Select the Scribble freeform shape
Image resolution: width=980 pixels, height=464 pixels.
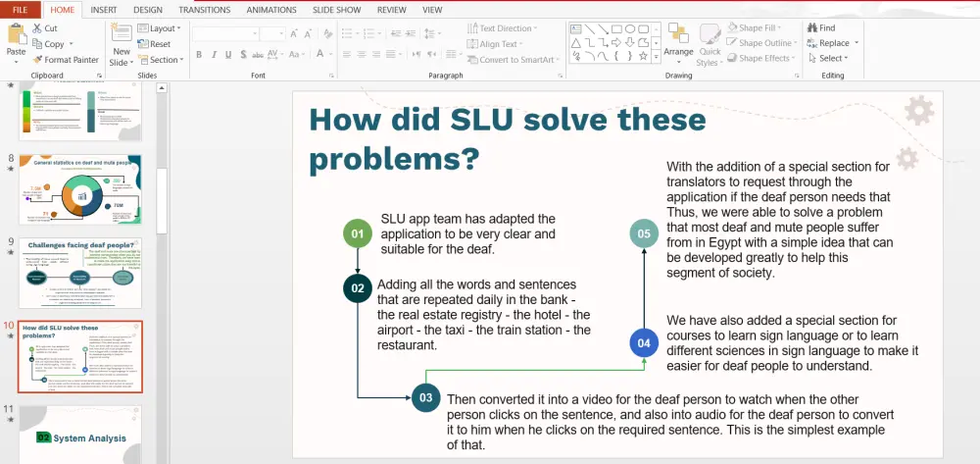click(575, 56)
